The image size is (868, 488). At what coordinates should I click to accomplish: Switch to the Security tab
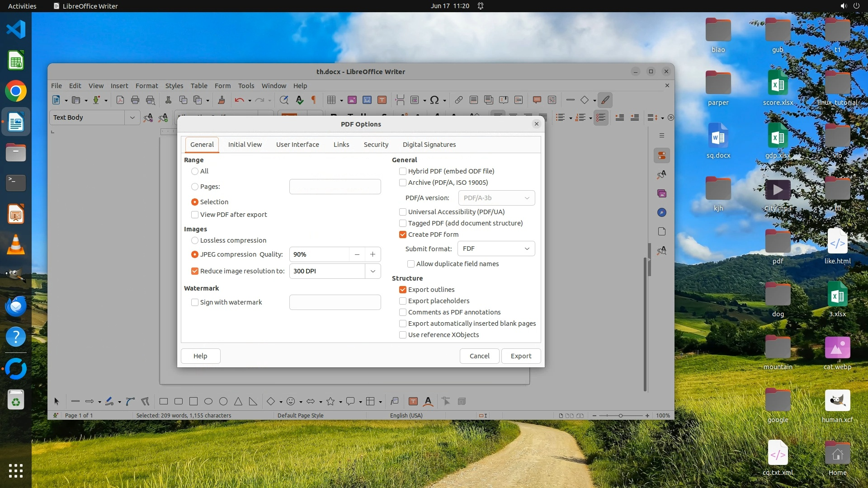pyautogui.click(x=376, y=145)
